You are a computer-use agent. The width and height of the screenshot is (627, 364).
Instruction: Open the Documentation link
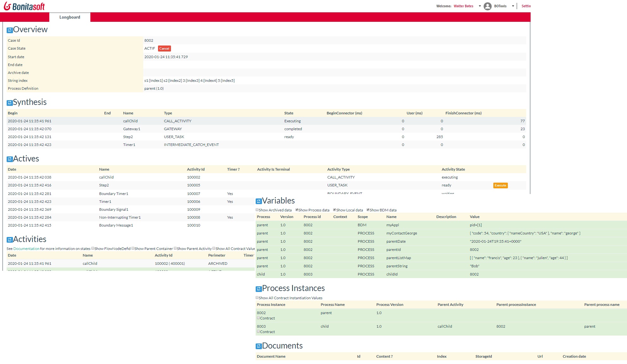coord(26,249)
